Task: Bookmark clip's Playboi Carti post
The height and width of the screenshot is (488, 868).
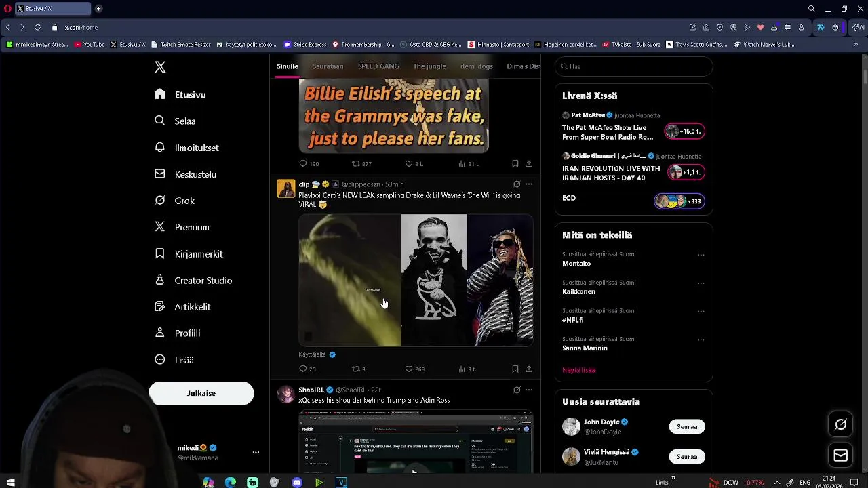Action: coord(515,369)
